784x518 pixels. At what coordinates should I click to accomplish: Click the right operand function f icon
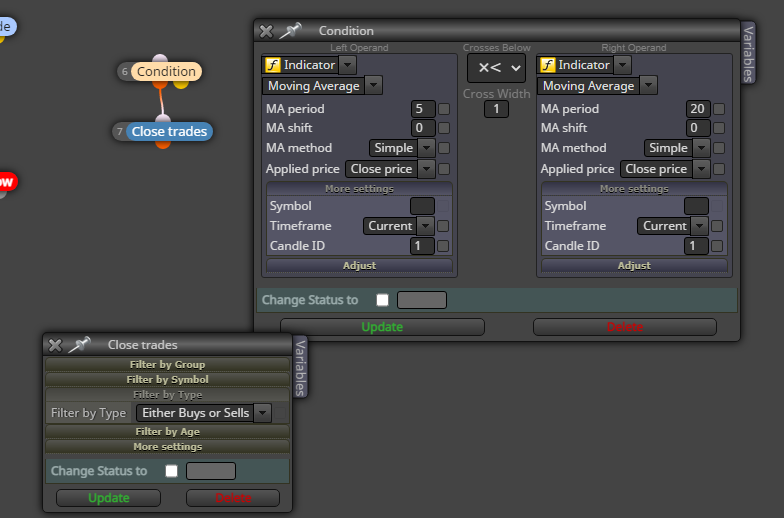tap(548, 65)
